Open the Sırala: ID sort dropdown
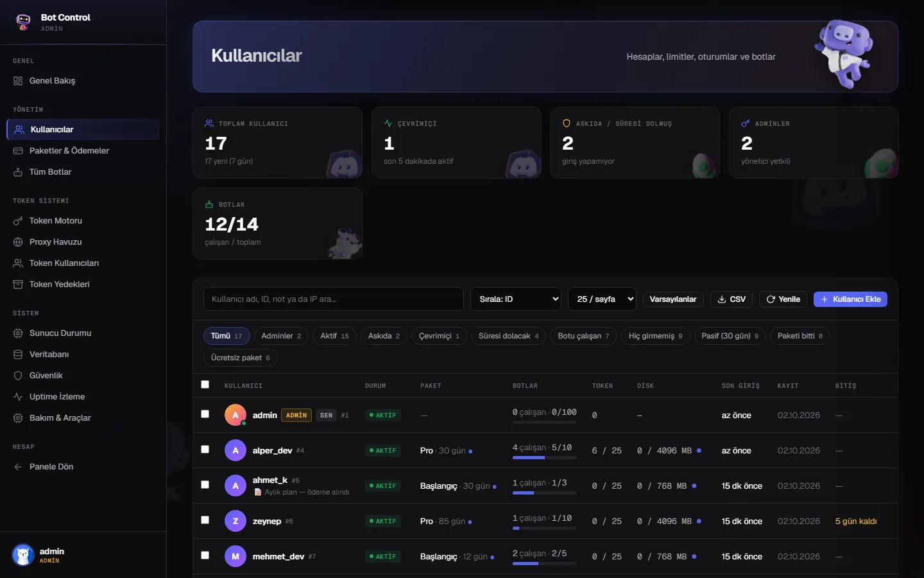The image size is (924, 578). (516, 299)
